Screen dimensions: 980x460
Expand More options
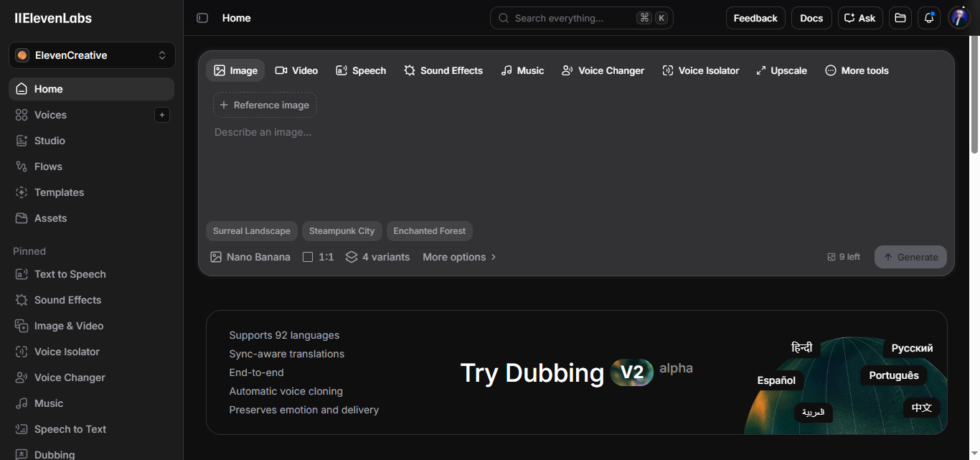click(460, 257)
